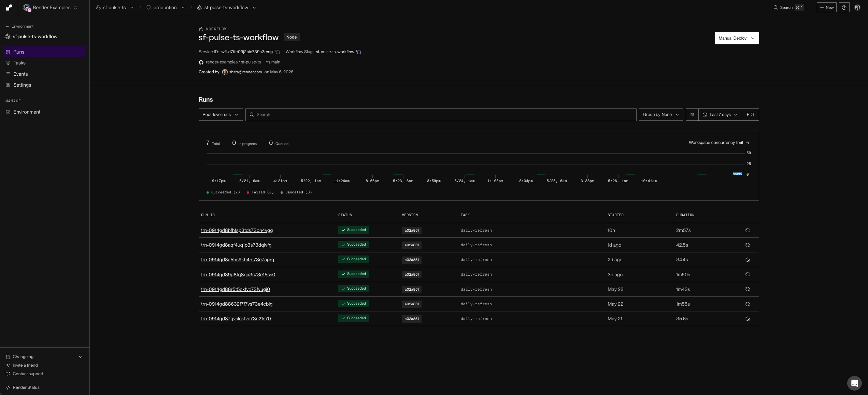Toggle the Succeeded series in chart legend

coord(223,192)
